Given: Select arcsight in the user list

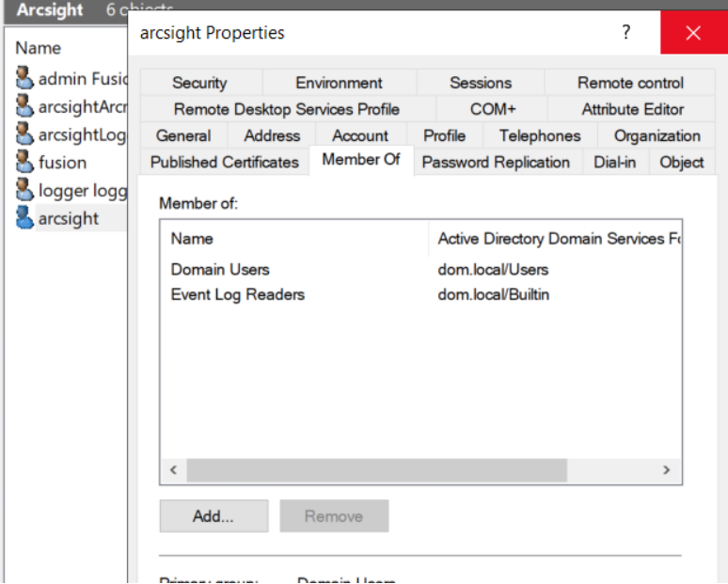Looking at the screenshot, I should pos(69,218).
